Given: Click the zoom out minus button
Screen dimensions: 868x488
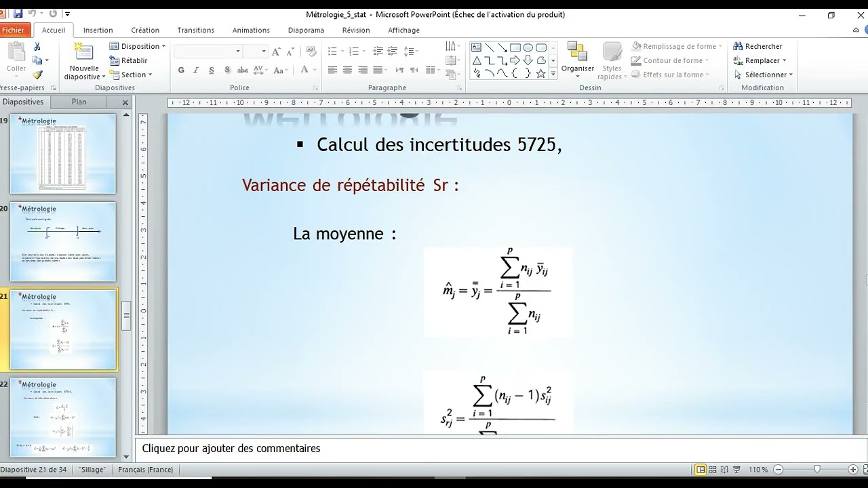Looking at the screenshot, I should click(778, 469).
